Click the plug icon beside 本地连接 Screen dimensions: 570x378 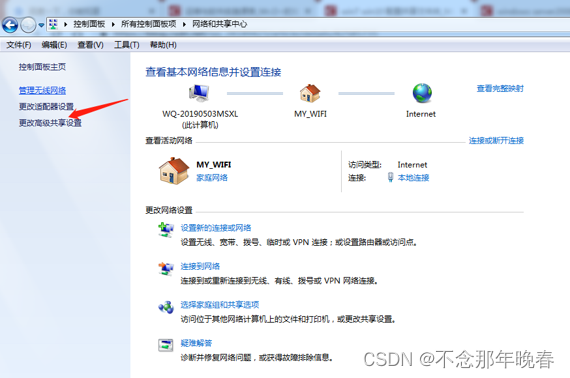pos(390,177)
